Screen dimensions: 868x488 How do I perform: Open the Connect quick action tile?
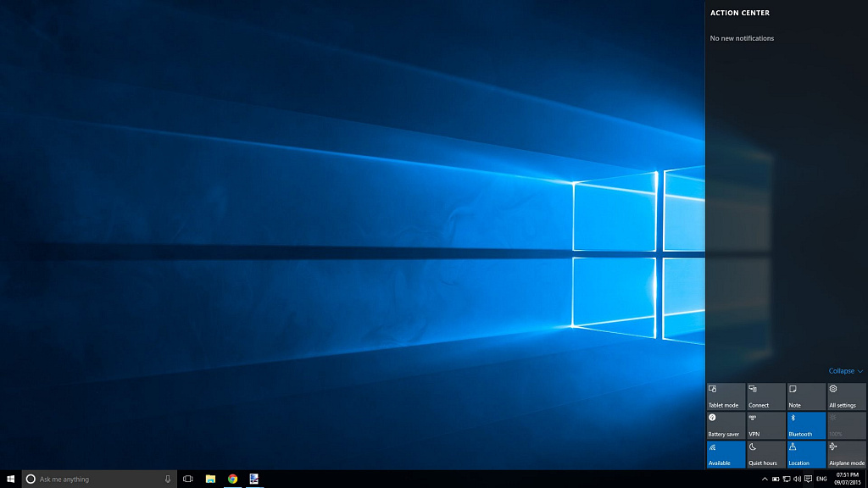[x=766, y=396]
